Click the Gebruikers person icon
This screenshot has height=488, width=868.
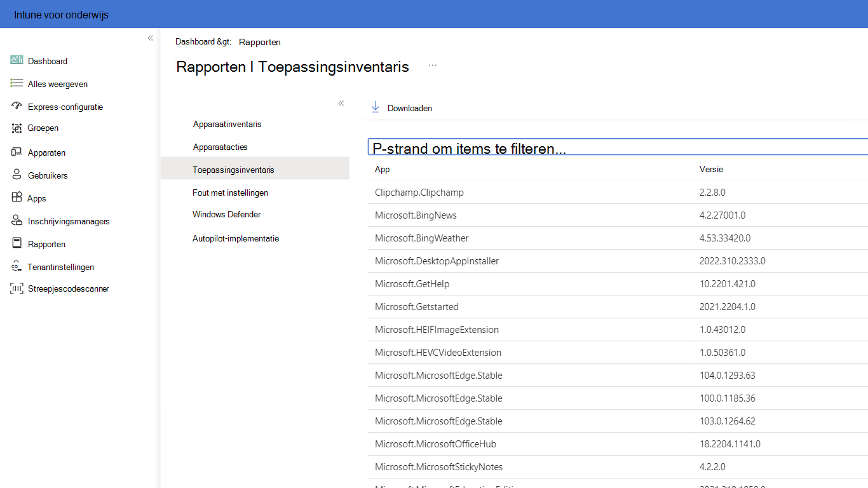[x=17, y=175]
